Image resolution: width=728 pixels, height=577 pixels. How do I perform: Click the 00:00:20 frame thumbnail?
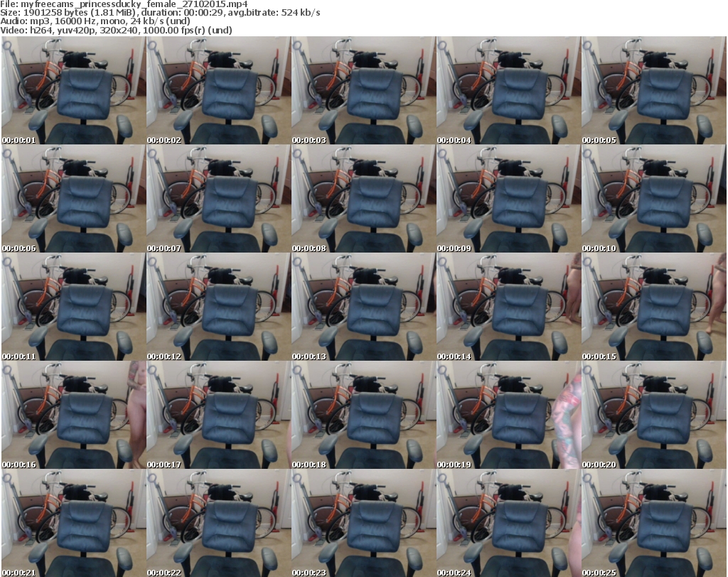coord(654,415)
